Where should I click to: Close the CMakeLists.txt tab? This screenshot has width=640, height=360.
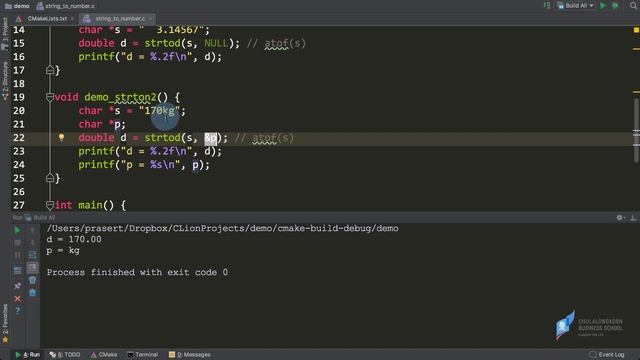[72, 19]
